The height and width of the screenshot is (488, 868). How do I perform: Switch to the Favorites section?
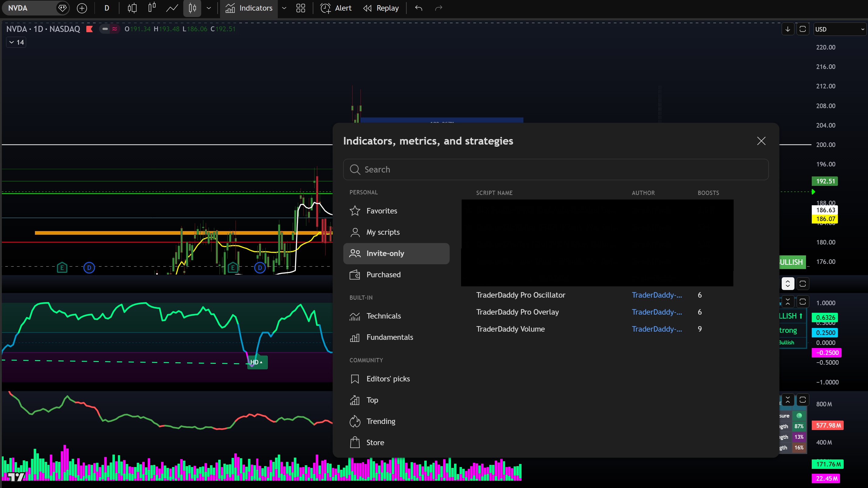pos(382,211)
